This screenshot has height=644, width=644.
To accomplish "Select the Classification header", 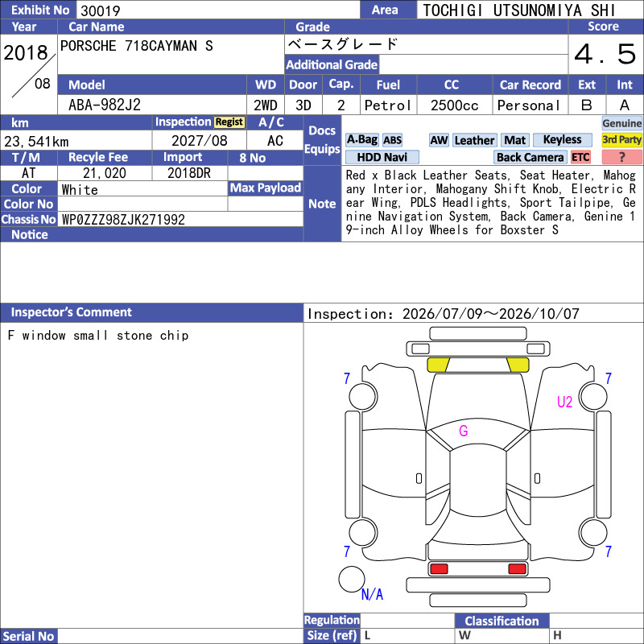I will click(502, 621).
